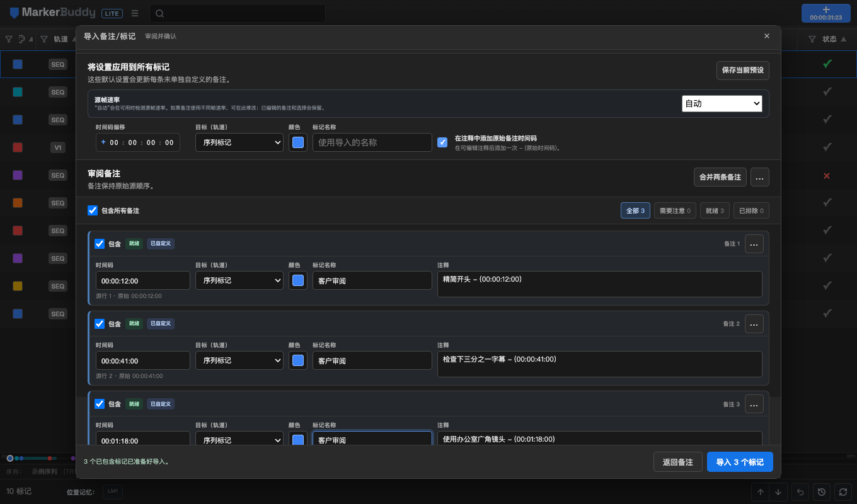Open the 源帧速率 dropdown set to 自动
The image size is (857, 504).
coord(722,103)
